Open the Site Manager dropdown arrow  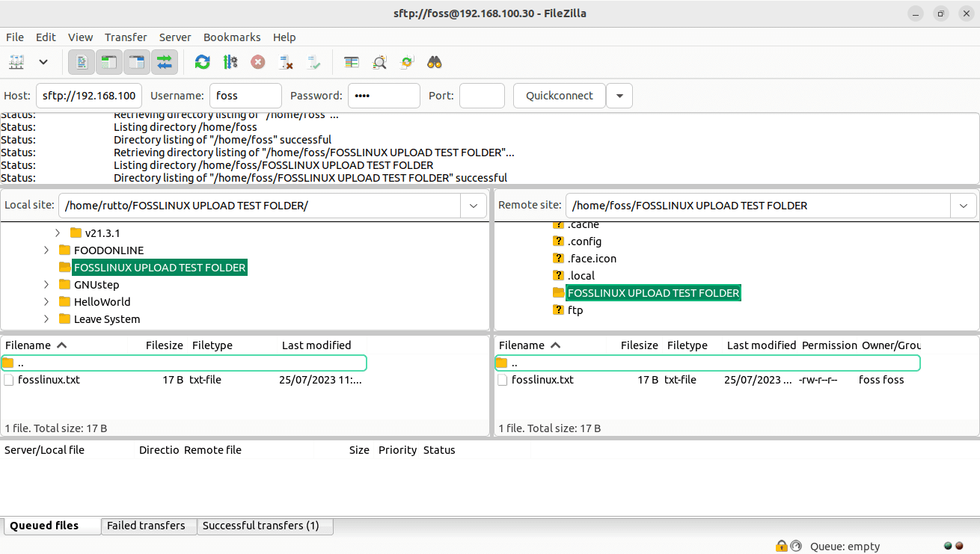[43, 62]
